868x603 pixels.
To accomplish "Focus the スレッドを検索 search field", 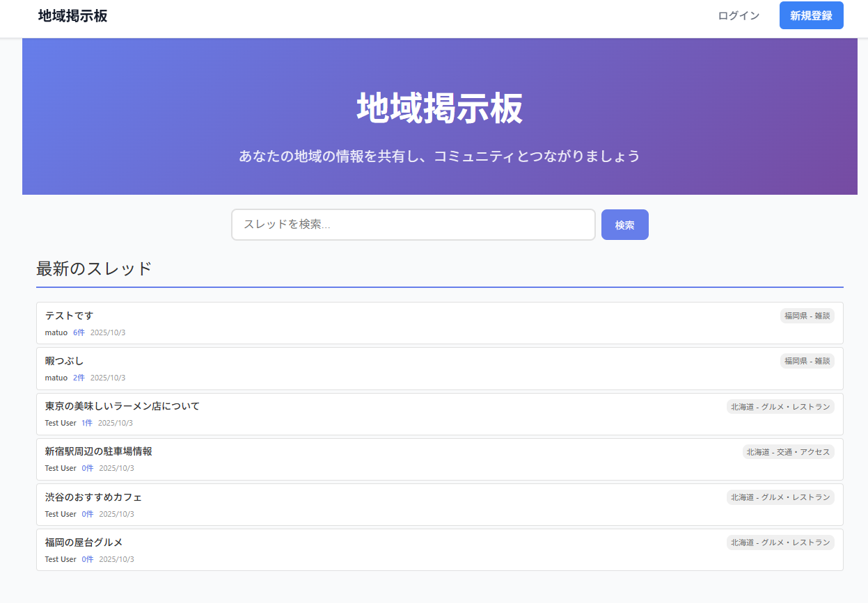I will (x=413, y=225).
